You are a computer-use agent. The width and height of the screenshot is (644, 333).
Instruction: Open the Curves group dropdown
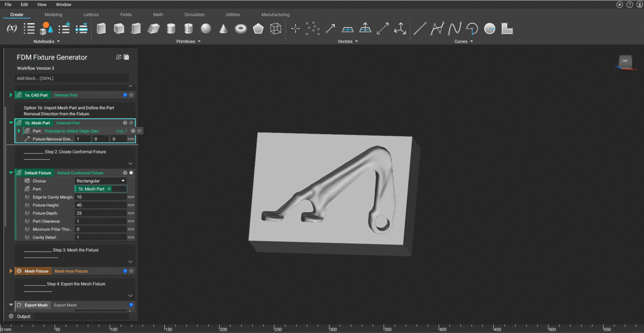(x=464, y=41)
